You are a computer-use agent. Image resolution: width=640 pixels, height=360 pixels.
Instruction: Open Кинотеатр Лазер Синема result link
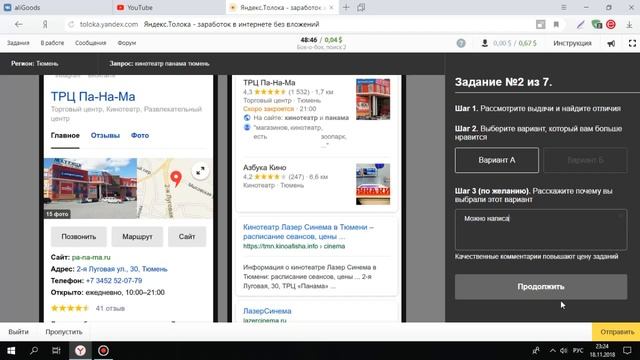click(x=308, y=232)
